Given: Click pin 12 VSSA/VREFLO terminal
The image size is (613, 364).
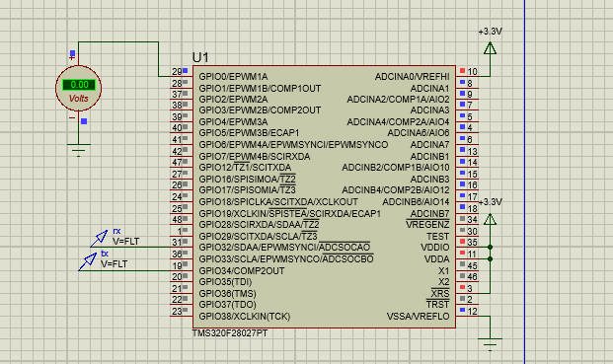Looking at the screenshot, I should (x=467, y=316).
